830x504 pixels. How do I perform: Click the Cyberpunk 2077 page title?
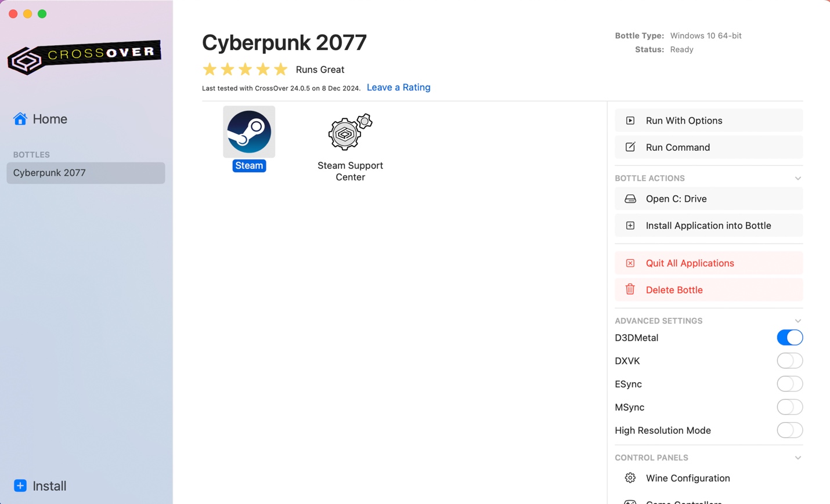(284, 42)
